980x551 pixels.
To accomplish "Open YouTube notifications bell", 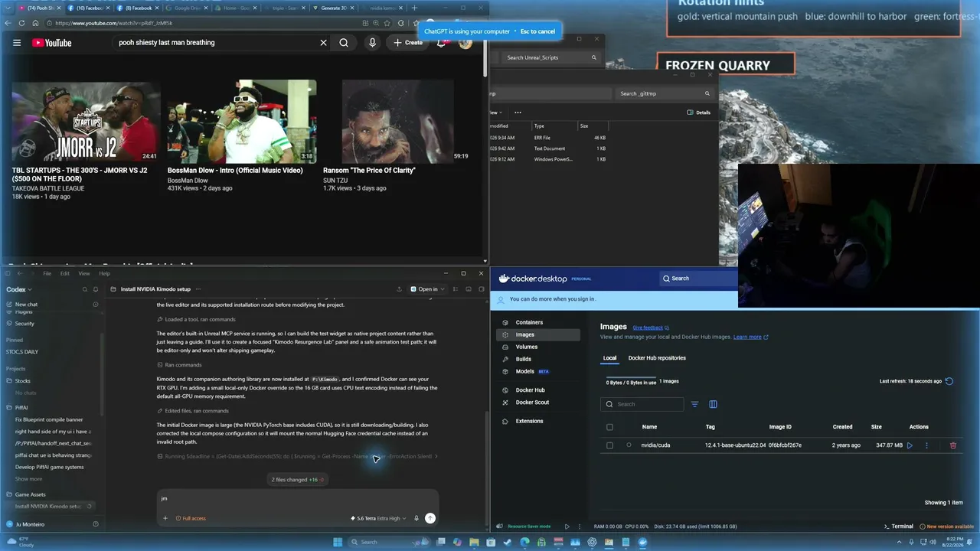I will (x=441, y=43).
